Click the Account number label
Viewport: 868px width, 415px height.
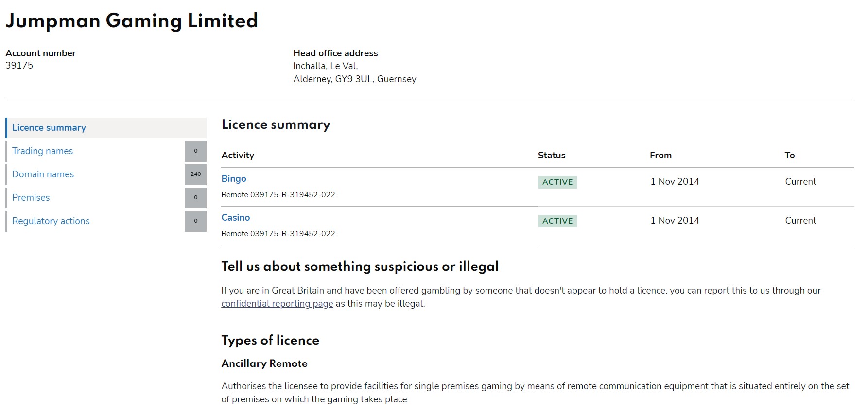tap(41, 53)
